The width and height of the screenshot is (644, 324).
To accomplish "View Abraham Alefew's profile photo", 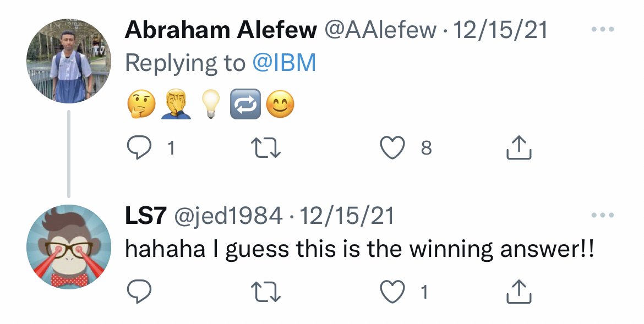I will tap(69, 61).
